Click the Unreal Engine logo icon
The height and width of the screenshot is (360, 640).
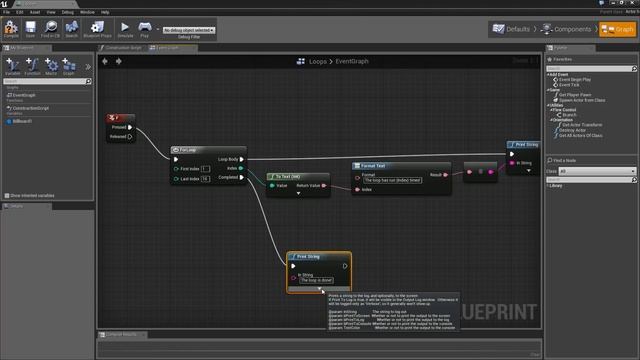click(x=4, y=3)
